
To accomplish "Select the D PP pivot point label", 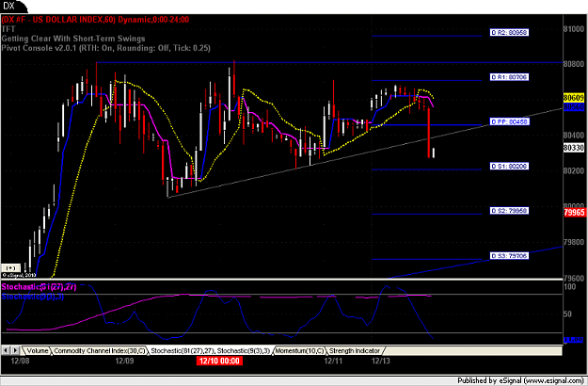I will coord(509,121).
